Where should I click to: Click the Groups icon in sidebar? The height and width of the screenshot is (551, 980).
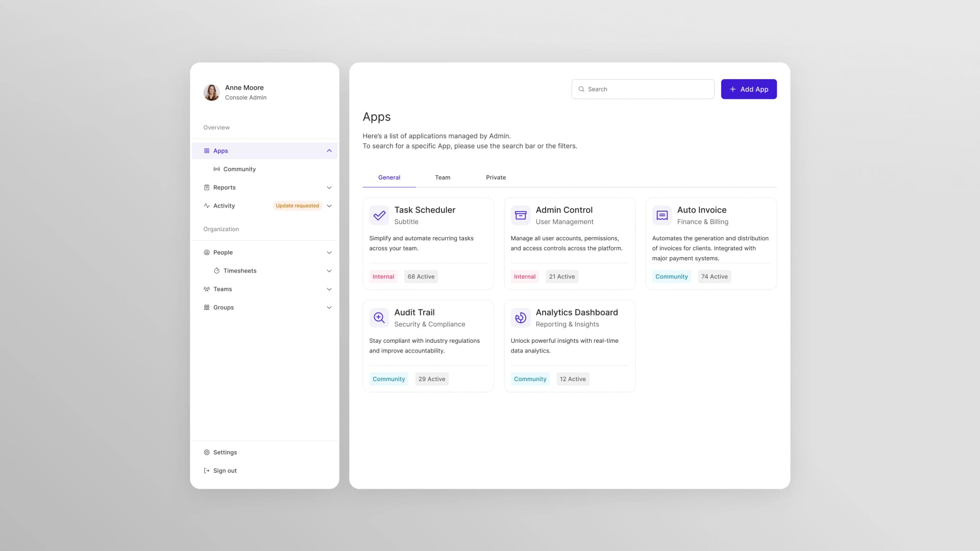click(207, 308)
